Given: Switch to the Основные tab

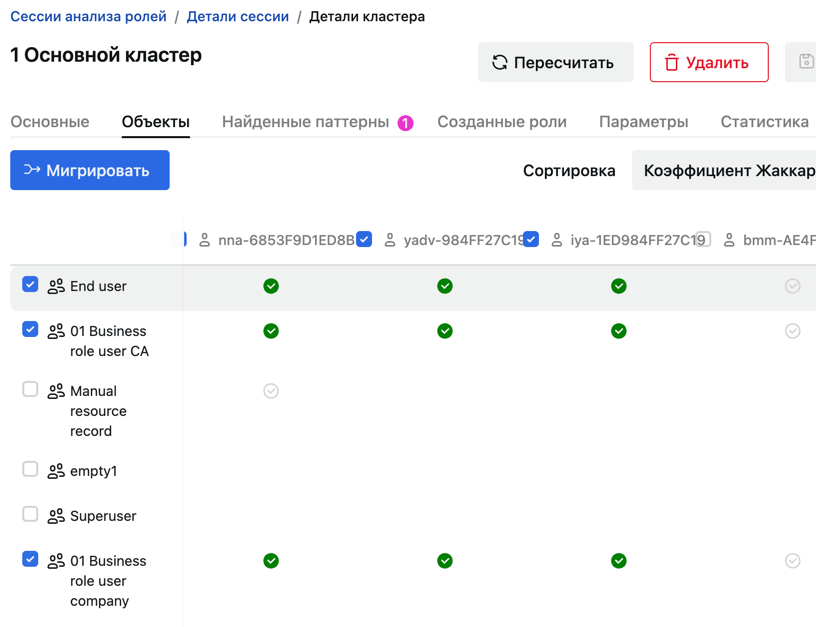Looking at the screenshot, I should click(50, 122).
